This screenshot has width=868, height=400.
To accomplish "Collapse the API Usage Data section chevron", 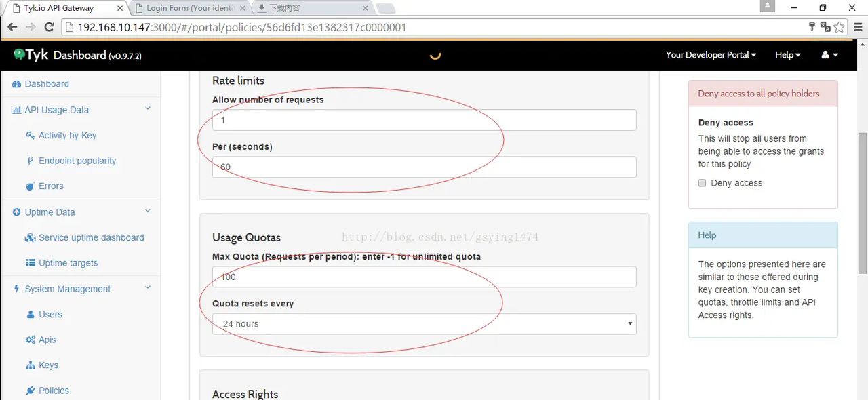I will (x=148, y=108).
